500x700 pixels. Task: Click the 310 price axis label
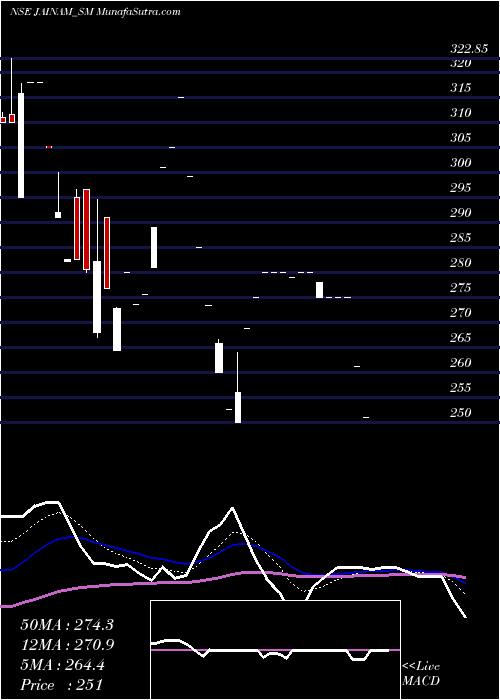point(460,113)
